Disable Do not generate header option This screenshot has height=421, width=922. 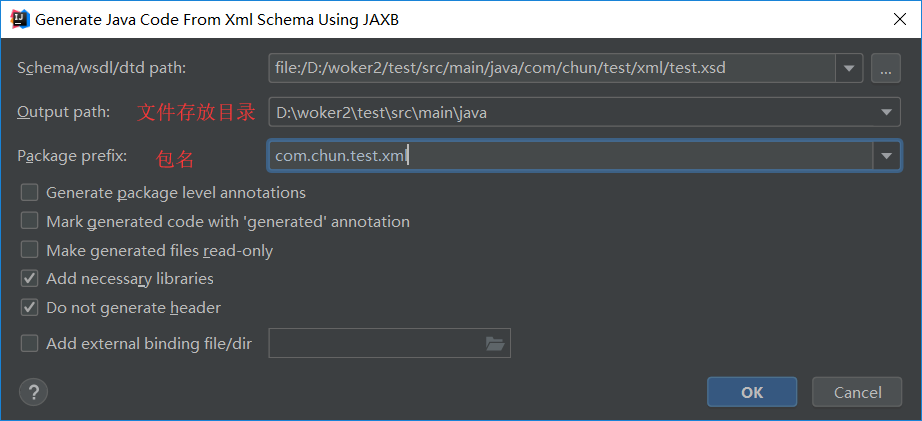click(x=30, y=308)
